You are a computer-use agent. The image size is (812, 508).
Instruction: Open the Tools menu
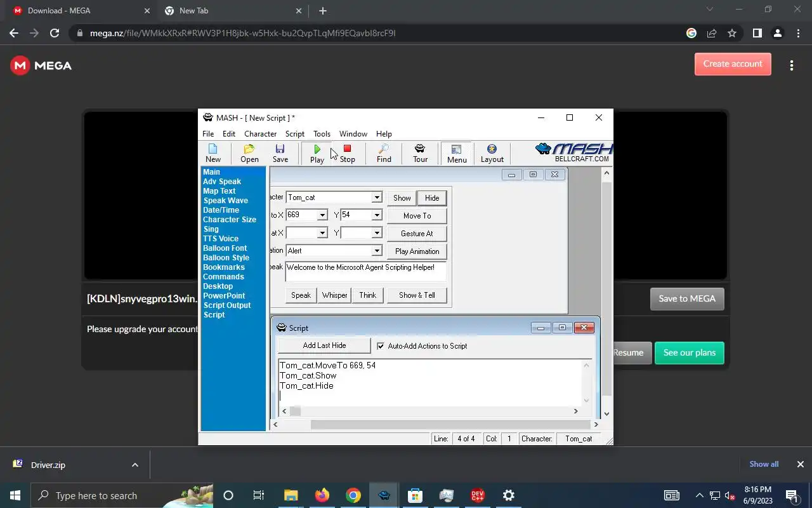tap(322, 134)
